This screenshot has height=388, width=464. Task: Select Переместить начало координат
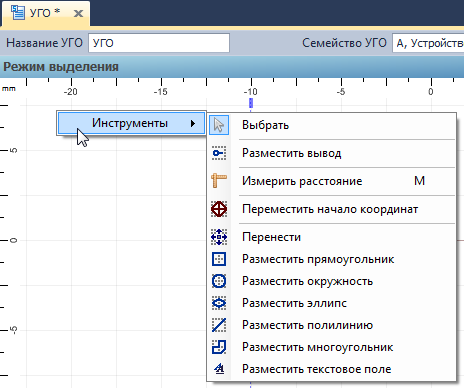[x=331, y=209]
